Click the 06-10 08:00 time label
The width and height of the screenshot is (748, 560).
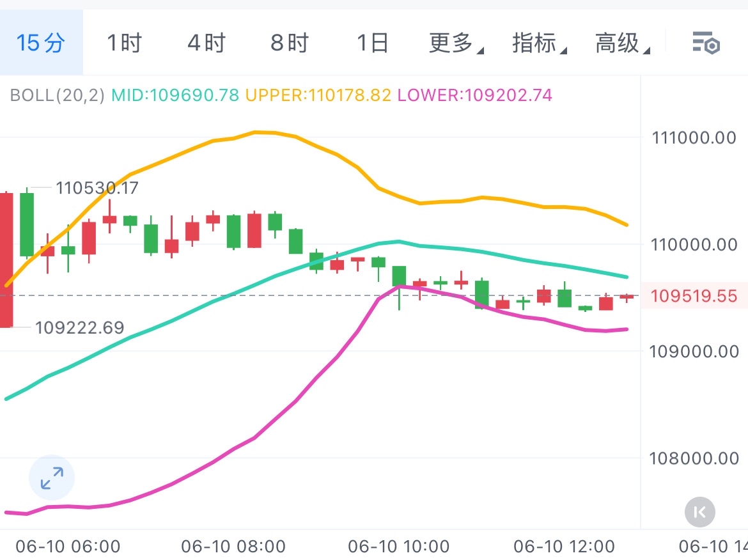[x=233, y=546]
